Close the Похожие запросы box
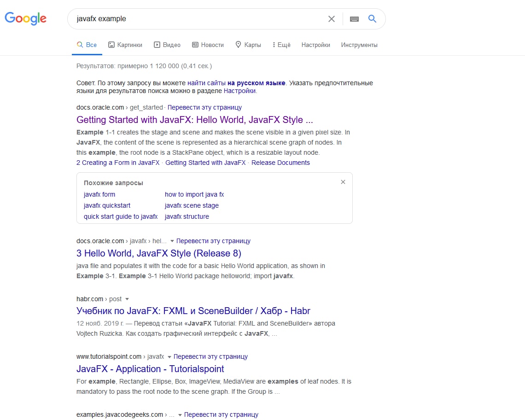 pos(343,182)
